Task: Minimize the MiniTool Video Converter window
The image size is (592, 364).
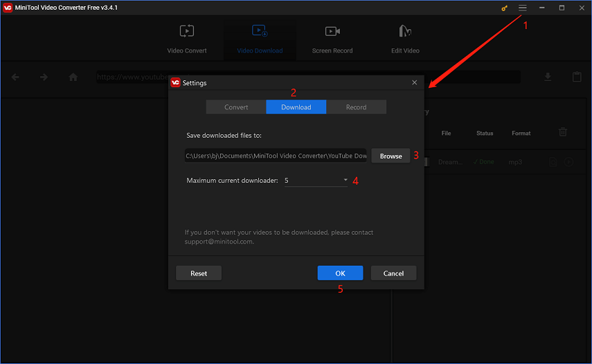Action: click(541, 8)
